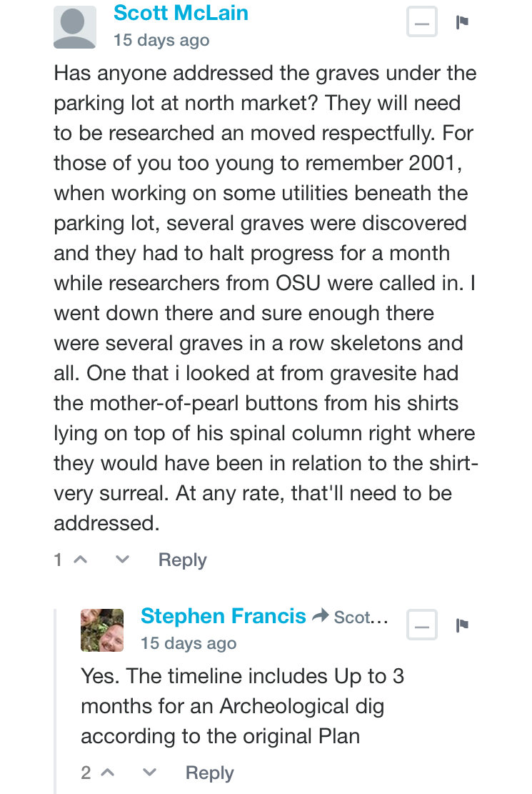
Task: Flag Scott McLain's comment as inappropriate
Action: pos(461,22)
